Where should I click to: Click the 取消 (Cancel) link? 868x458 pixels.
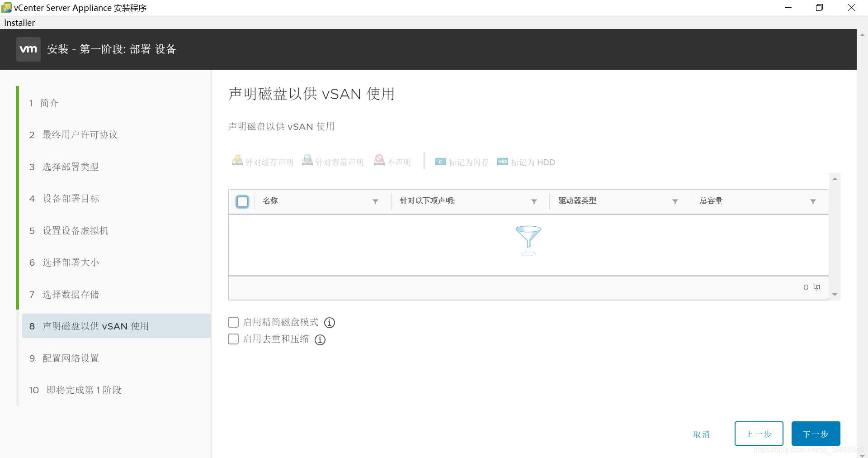702,434
